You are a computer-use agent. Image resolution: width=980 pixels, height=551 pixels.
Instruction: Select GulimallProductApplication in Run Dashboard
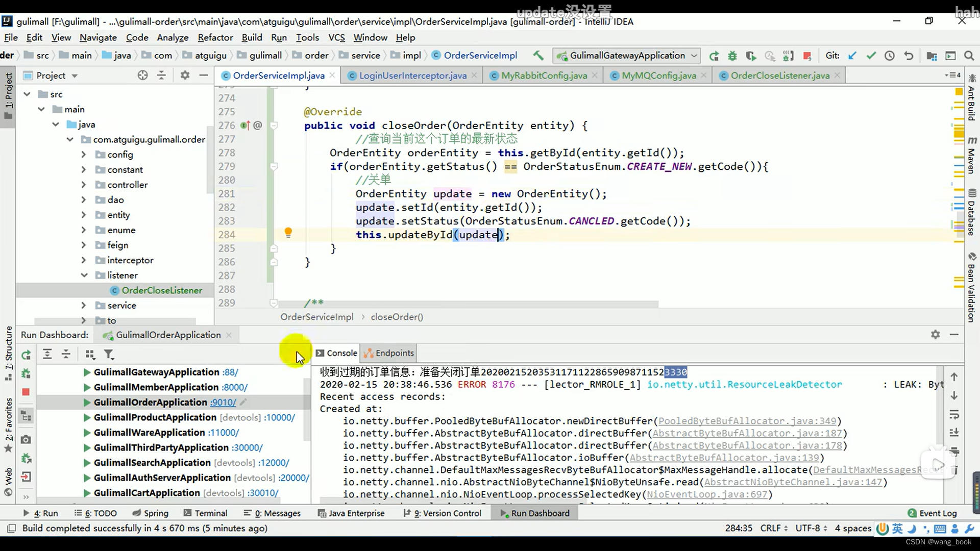155,417
